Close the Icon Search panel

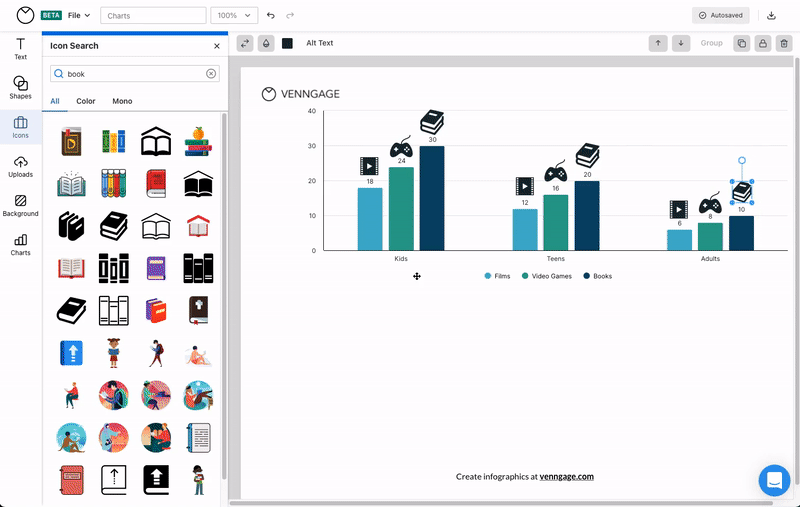tap(217, 46)
